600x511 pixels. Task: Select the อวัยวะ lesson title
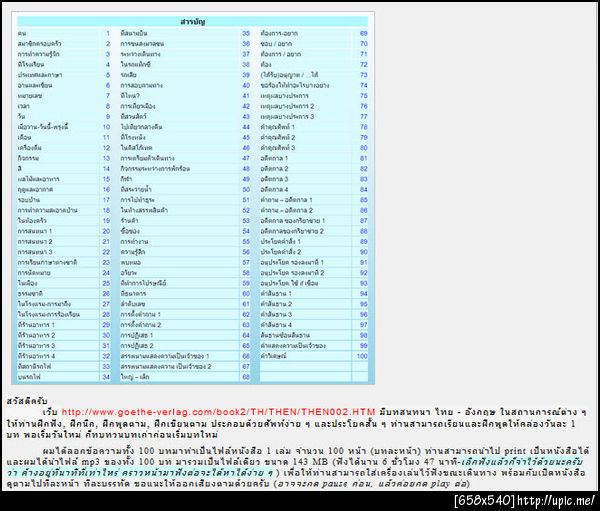tap(129, 273)
